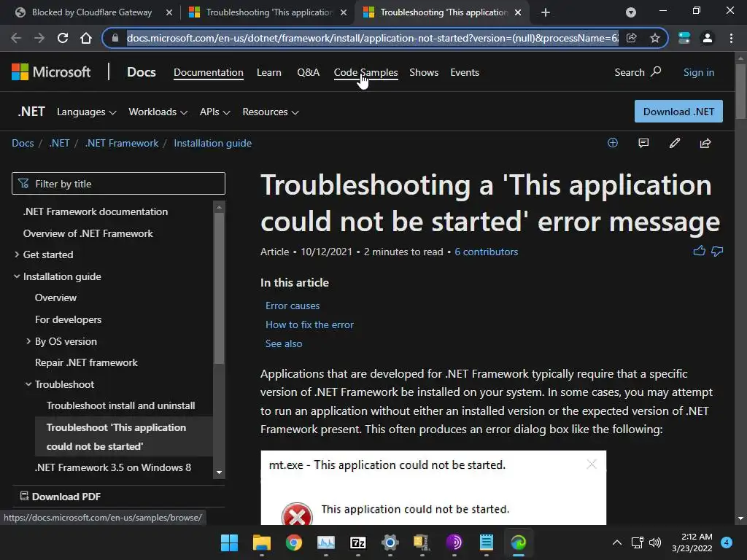Image resolution: width=747 pixels, height=560 pixels.
Task: Open the browser three-dot menu
Action: (x=731, y=38)
